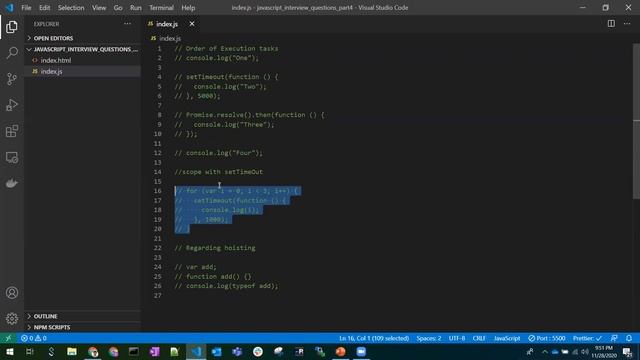Open the Run menu
Screen dimensions: 640x360
(136, 7)
